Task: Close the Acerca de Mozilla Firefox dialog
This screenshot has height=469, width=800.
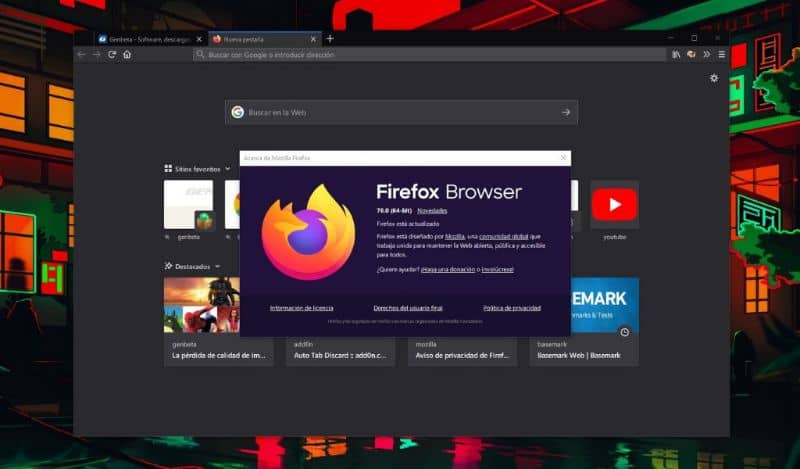Action: (x=563, y=158)
